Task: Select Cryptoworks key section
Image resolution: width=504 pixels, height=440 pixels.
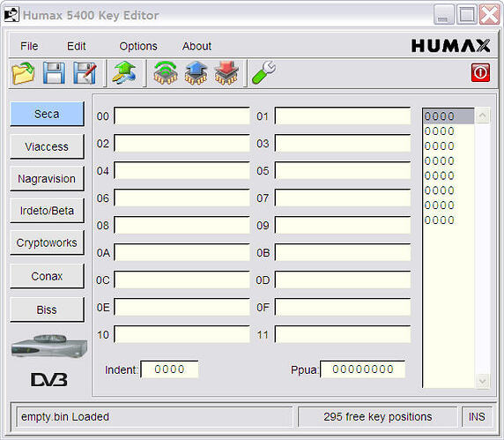Action: click(47, 242)
